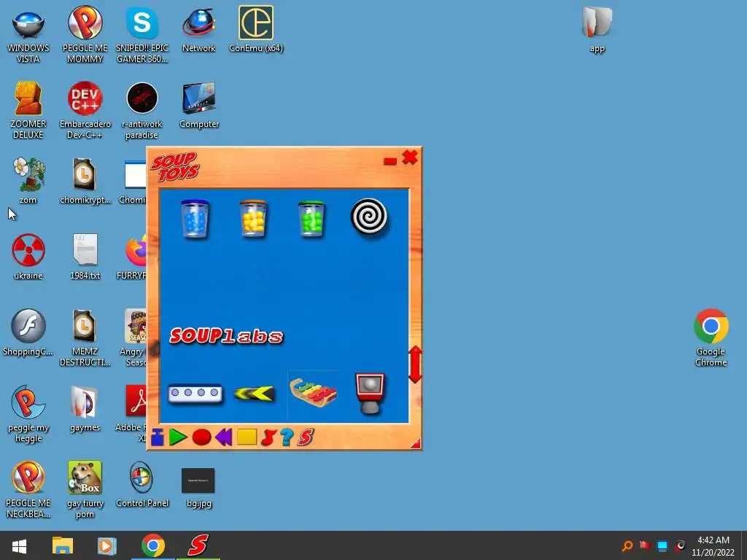Select the ShoppingC... Flash desktop icon
747x560 pixels.
28,332
